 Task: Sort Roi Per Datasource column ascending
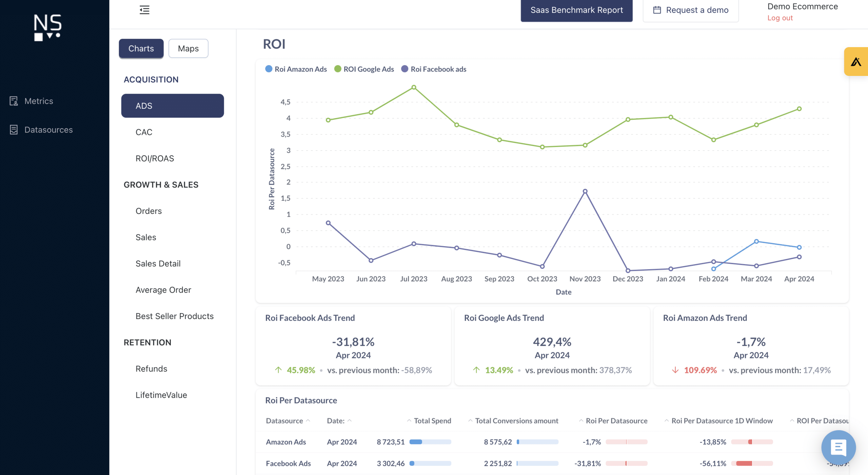[581, 420]
